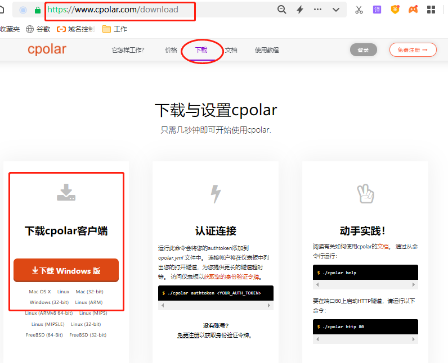Open the last navigation menu item
Viewport: 448px width, 363px height.
click(x=267, y=50)
